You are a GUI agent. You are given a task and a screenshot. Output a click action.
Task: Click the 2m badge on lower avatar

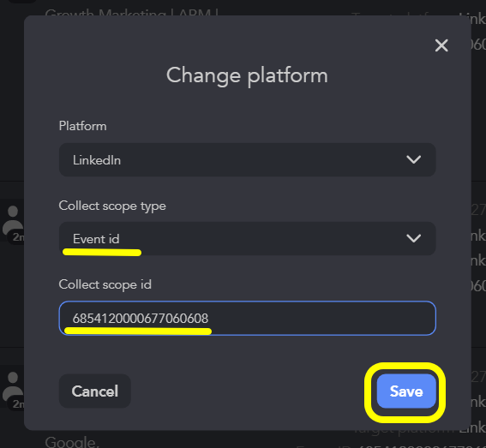(17, 404)
